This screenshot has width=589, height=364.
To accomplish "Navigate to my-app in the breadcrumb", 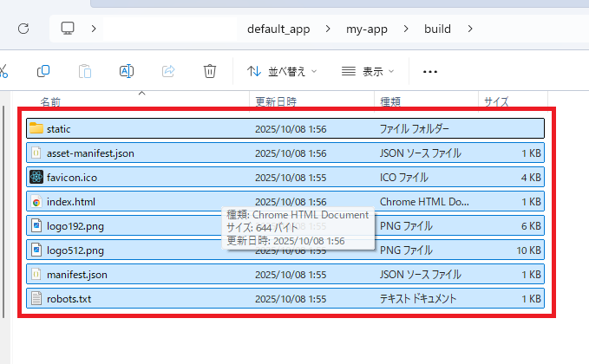I will click(x=367, y=29).
